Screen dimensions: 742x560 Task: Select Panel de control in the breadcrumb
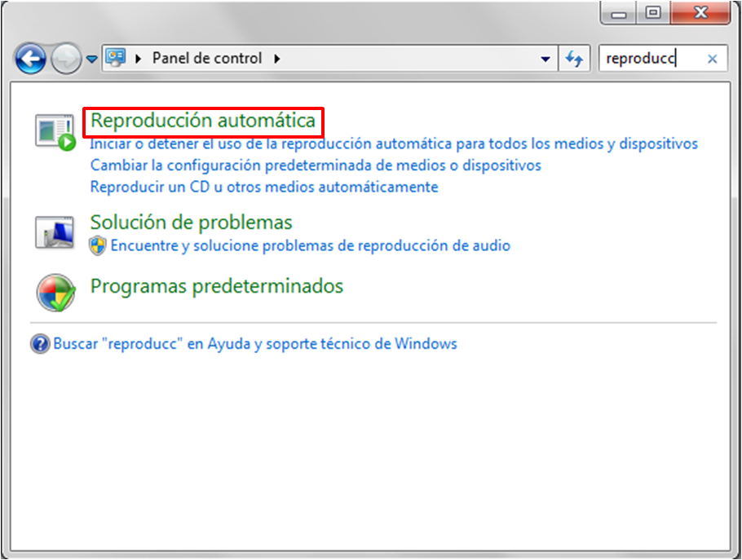(207, 58)
